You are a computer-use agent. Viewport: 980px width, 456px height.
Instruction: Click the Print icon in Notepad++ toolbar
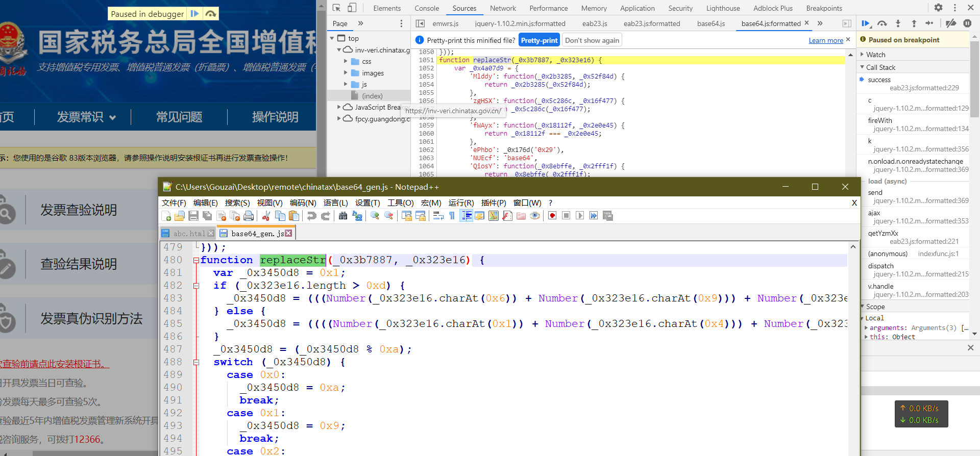coord(249,216)
